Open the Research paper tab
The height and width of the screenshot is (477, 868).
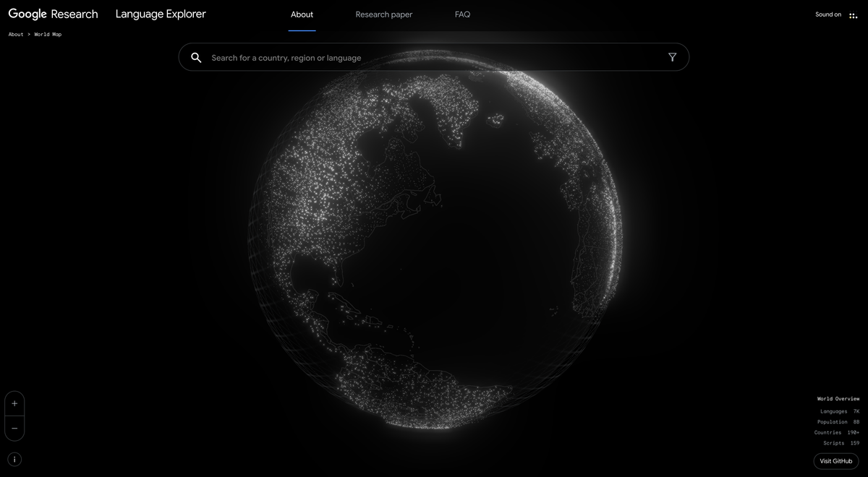[383, 14]
